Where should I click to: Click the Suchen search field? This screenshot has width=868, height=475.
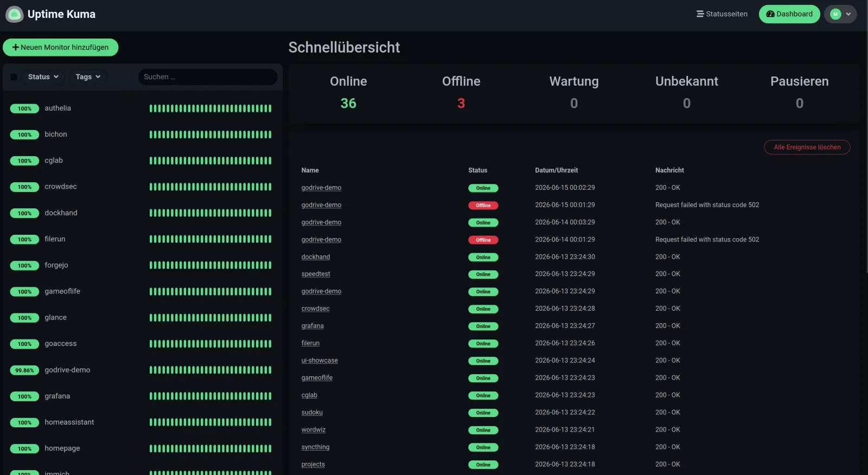[x=208, y=77]
